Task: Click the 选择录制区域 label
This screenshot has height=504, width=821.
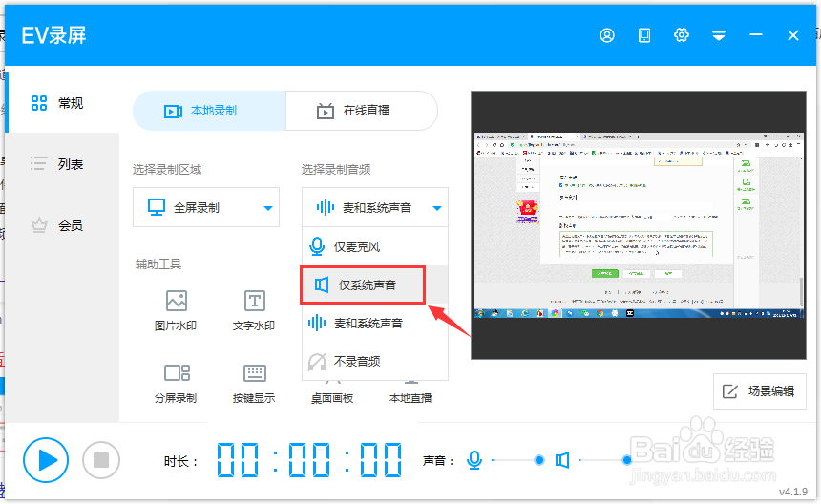Action: click(x=167, y=170)
